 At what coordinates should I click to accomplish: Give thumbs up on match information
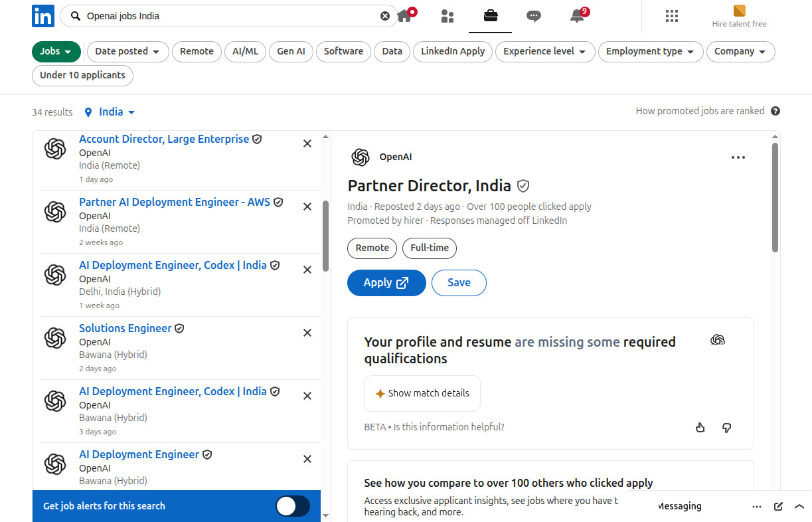click(x=700, y=428)
